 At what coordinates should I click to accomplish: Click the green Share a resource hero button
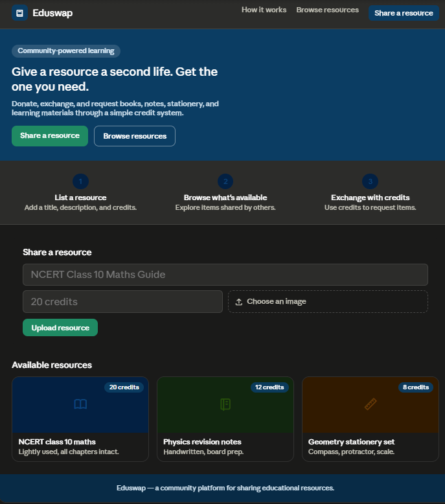pyautogui.click(x=50, y=136)
